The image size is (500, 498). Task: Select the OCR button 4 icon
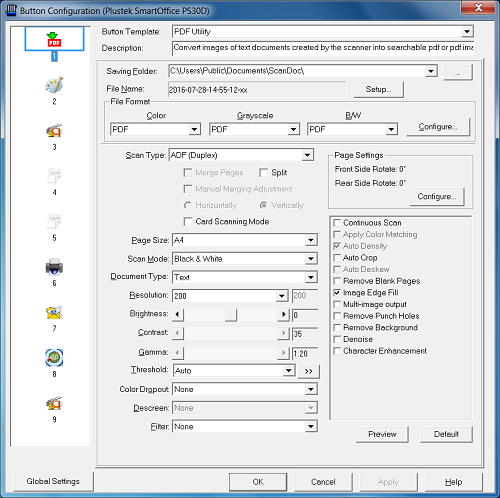(x=54, y=176)
